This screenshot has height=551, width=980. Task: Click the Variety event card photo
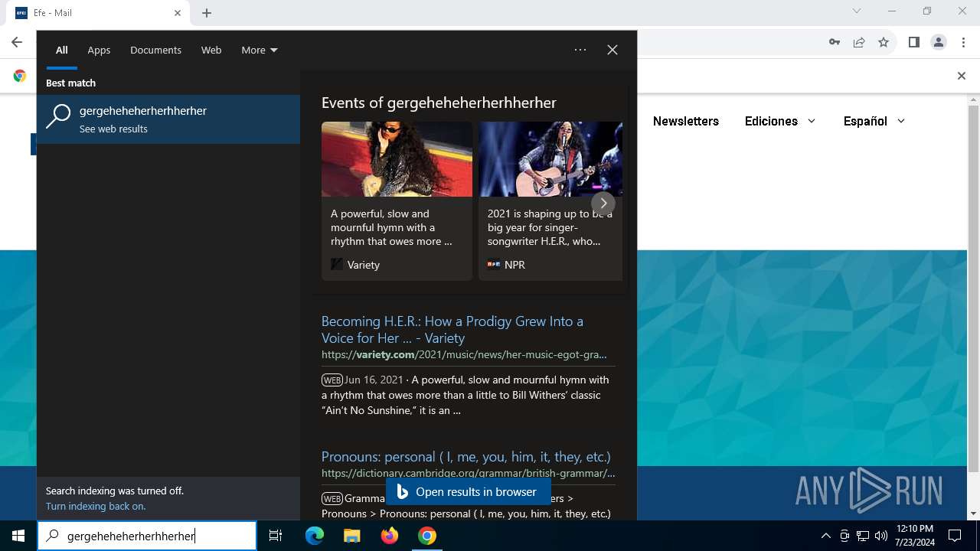pos(397,159)
